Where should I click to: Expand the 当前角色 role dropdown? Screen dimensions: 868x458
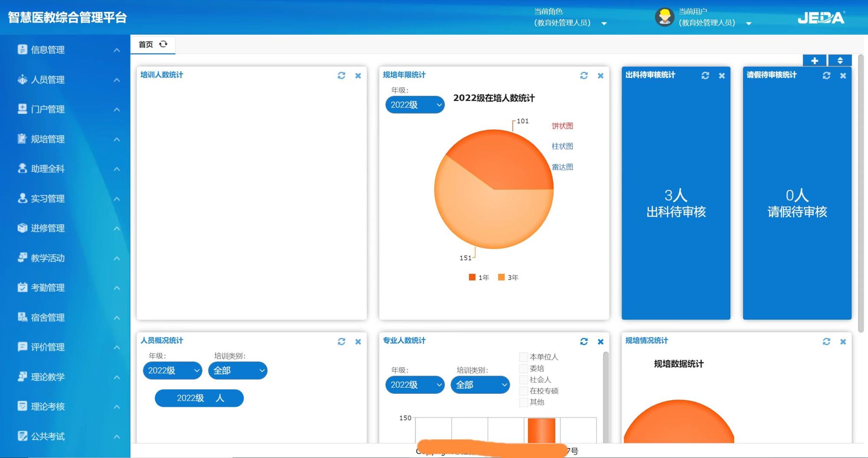[x=604, y=23]
